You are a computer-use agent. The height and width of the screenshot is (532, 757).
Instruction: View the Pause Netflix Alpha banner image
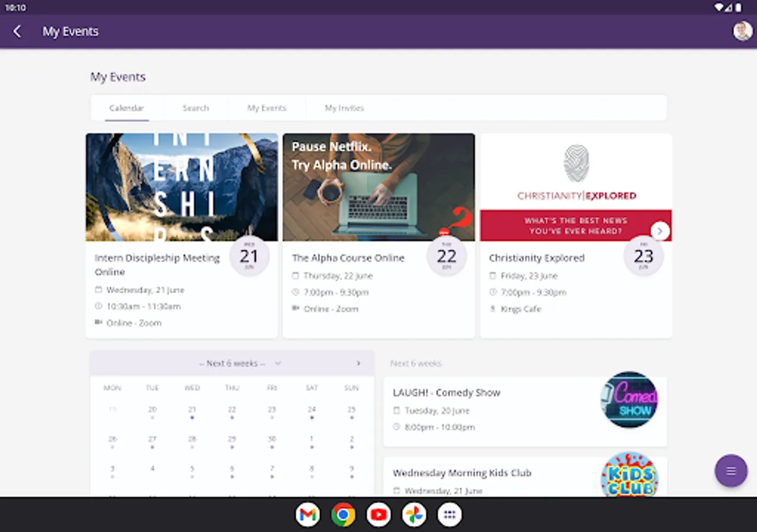pos(378,187)
